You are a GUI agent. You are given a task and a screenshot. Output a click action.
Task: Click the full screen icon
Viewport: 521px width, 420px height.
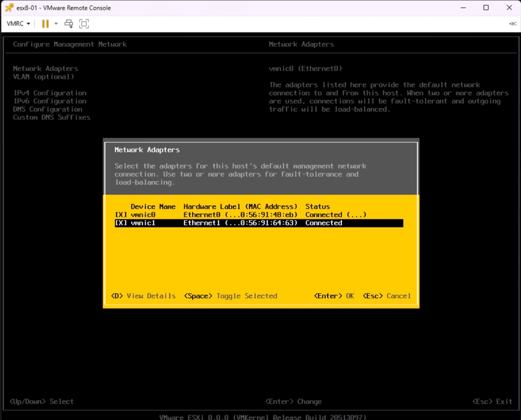pyautogui.click(x=84, y=23)
